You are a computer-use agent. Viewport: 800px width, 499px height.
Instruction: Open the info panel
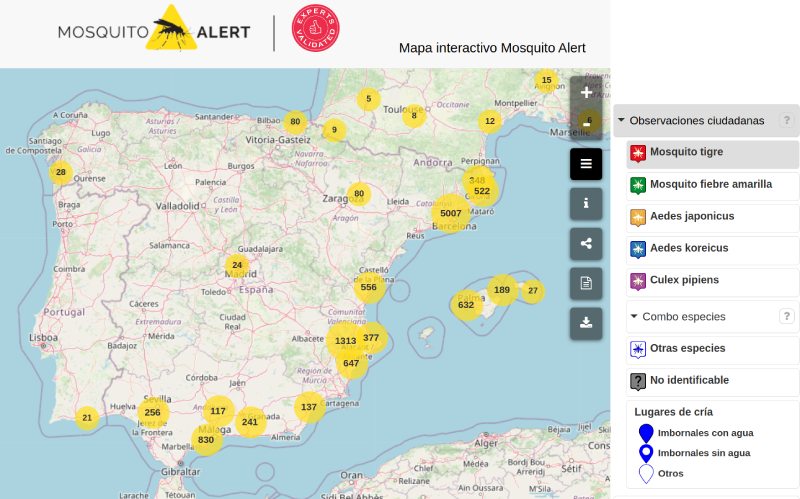[x=586, y=203]
